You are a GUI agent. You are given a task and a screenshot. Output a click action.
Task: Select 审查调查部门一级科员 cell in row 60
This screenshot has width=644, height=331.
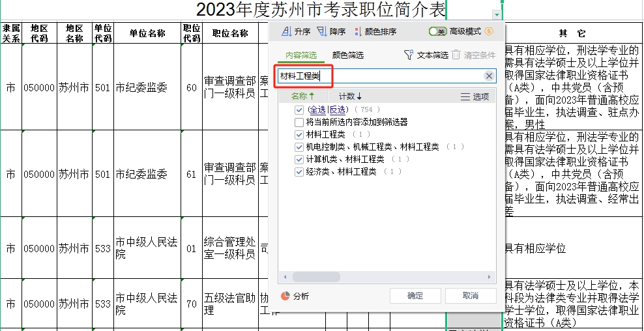230,87
